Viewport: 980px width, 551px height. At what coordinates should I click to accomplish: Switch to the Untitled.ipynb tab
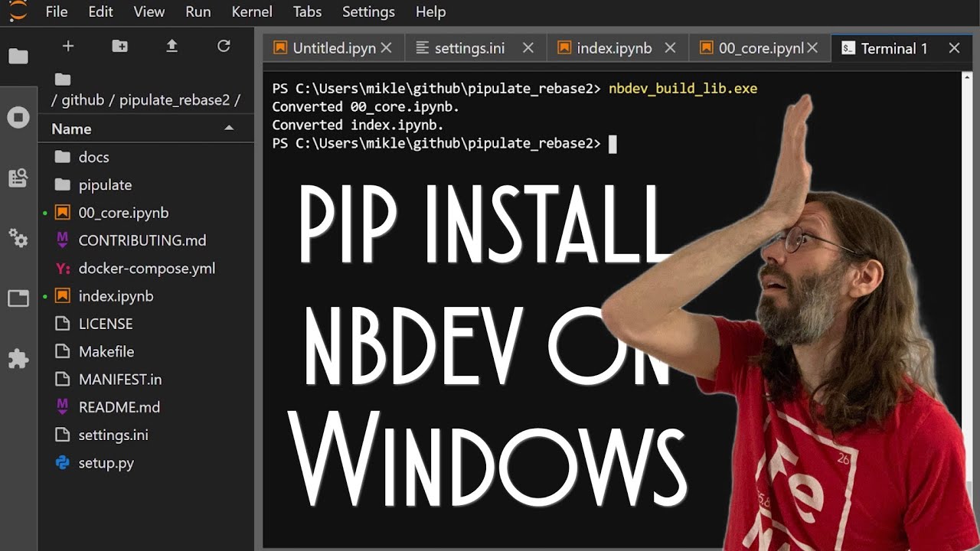(334, 48)
